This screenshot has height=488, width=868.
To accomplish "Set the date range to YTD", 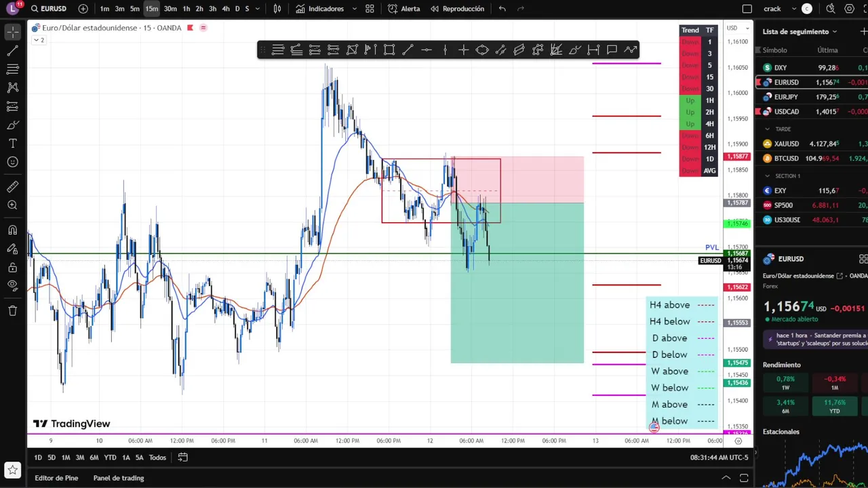I will coord(110,457).
